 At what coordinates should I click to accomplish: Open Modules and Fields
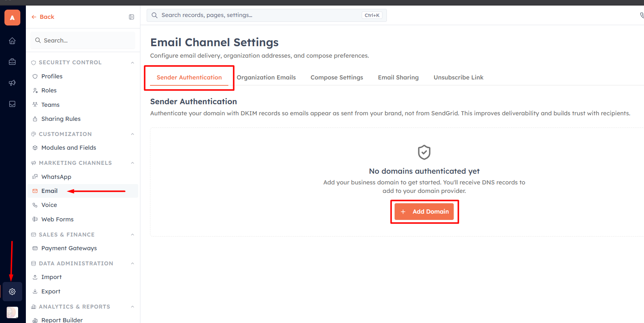point(83,147)
